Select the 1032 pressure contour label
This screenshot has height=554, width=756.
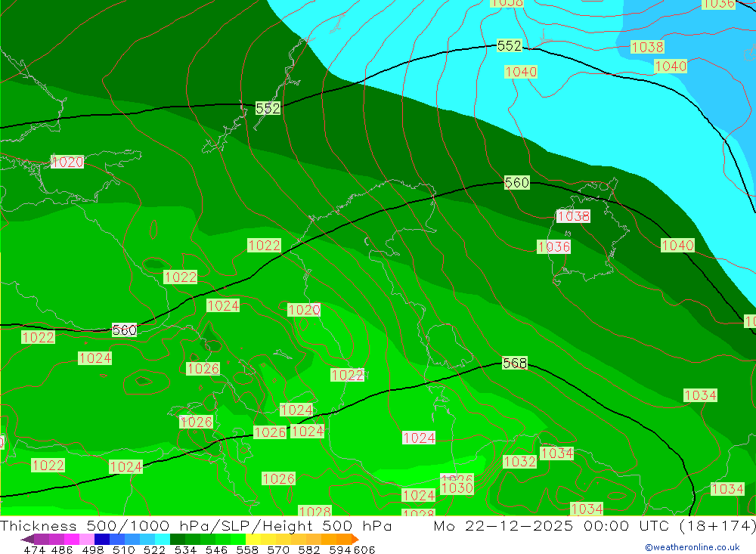click(519, 462)
